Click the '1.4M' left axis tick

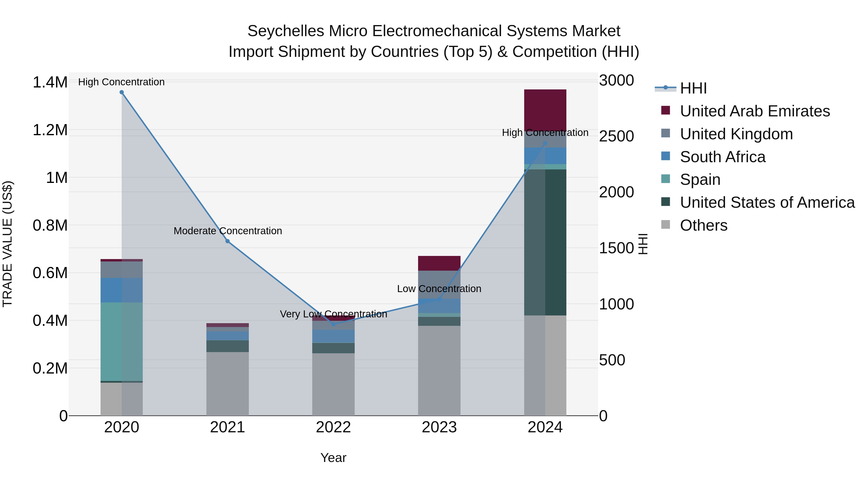[x=50, y=82]
